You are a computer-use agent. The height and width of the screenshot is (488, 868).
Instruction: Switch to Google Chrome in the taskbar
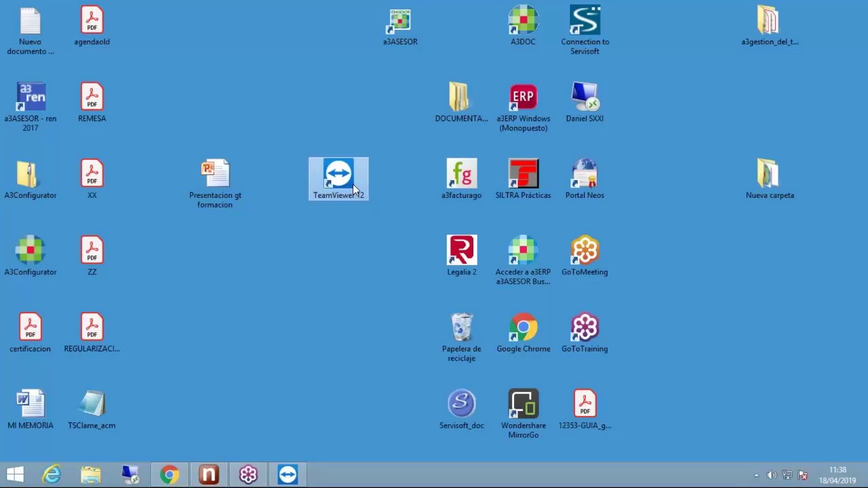coord(170,474)
